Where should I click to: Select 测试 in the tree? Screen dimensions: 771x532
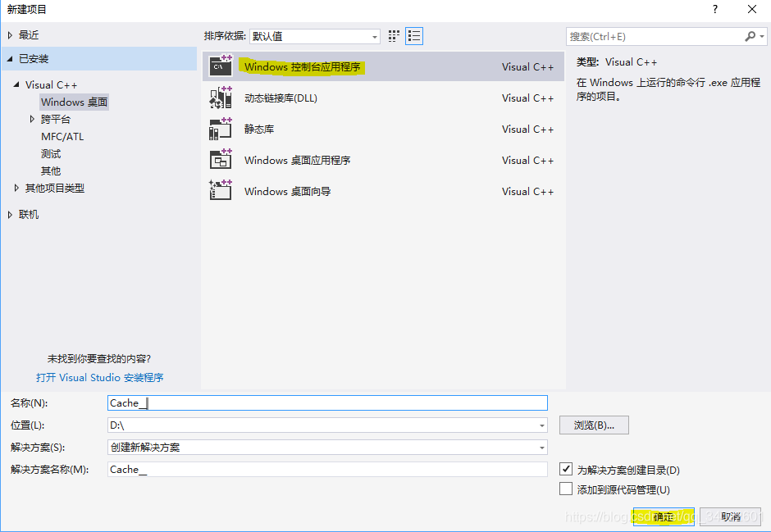tap(51, 154)
